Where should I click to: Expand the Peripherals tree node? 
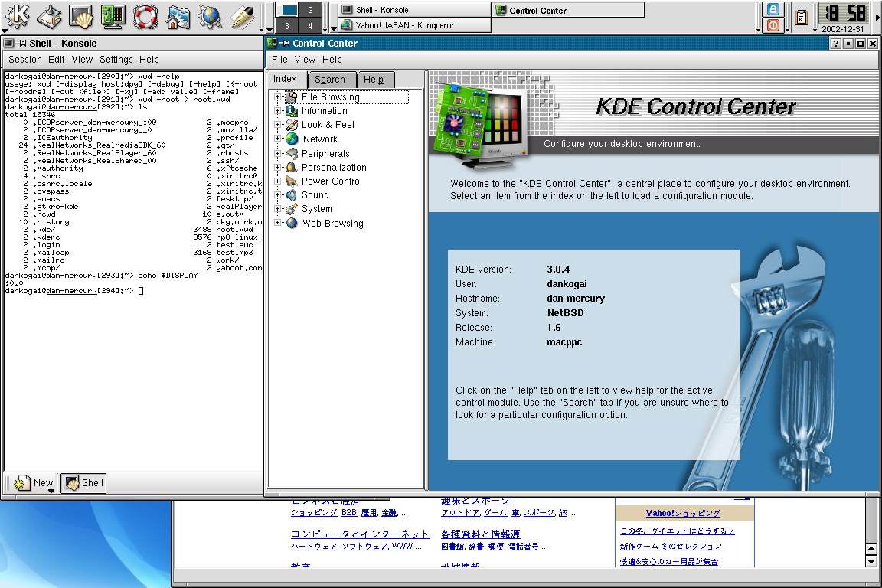tap(277, 153)
